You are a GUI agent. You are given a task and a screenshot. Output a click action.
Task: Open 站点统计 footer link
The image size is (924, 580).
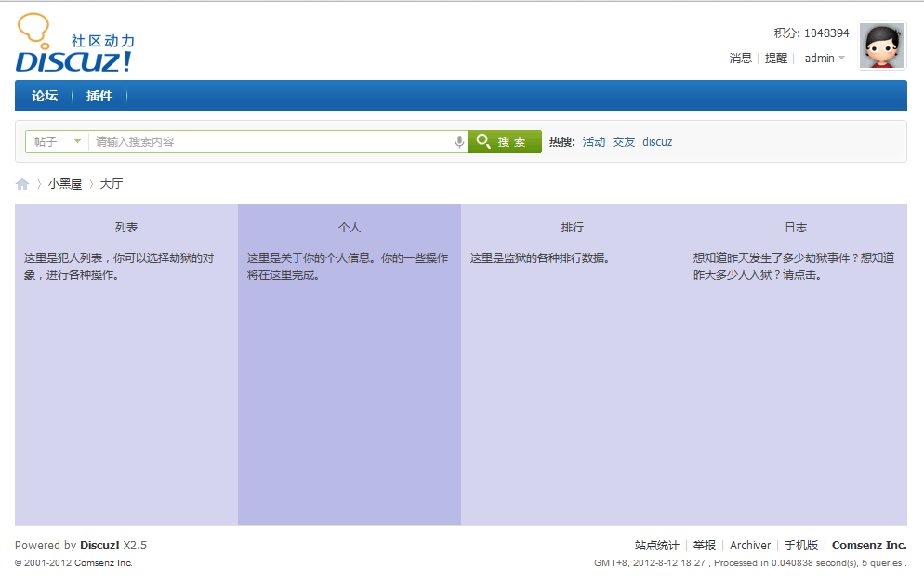[x=656, y=546]
